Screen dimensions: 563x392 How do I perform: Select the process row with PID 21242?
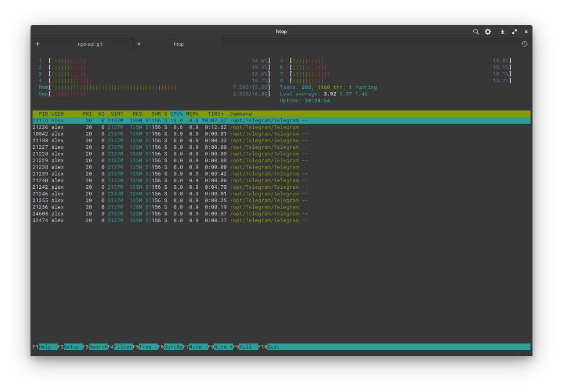pos(281,187)
